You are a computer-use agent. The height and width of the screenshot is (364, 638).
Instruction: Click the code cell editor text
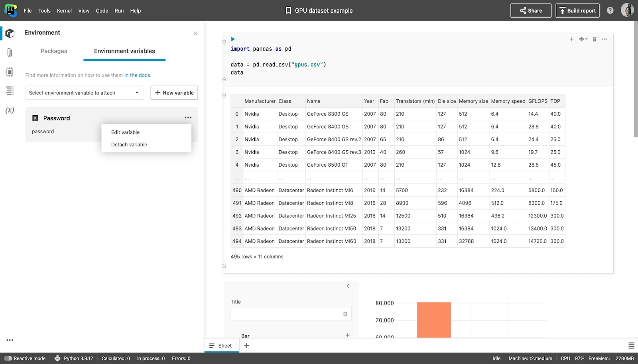coord(278,61)
